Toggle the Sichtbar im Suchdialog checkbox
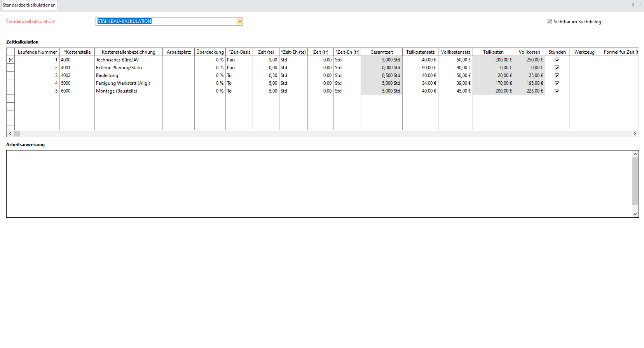Screen dimensions: 644x348 pos(549,22)
